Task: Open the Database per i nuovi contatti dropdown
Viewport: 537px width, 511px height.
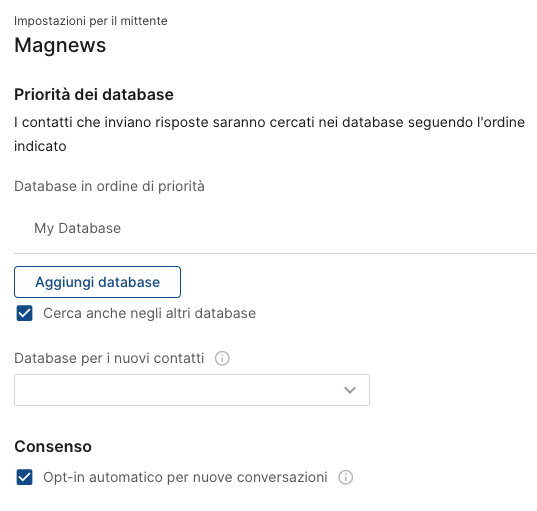Action: tap(192, 390)
